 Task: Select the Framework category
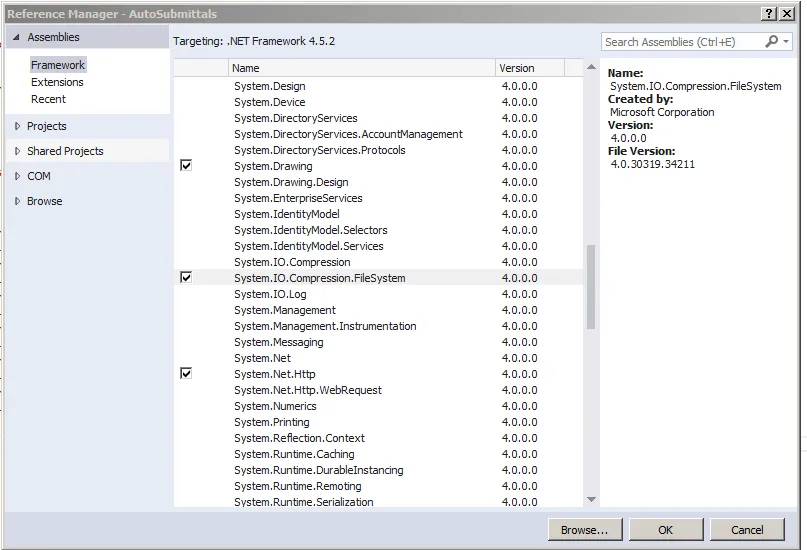tap(58, 65)
